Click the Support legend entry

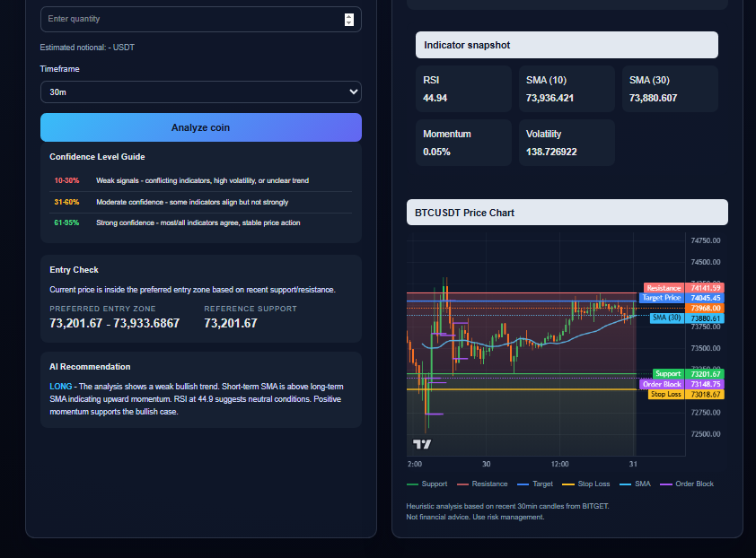coord(427,484)
